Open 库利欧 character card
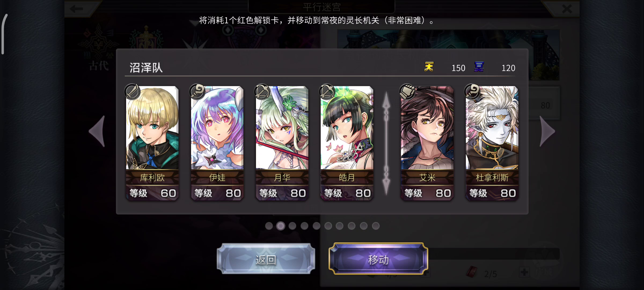 (x=152, y=143)
